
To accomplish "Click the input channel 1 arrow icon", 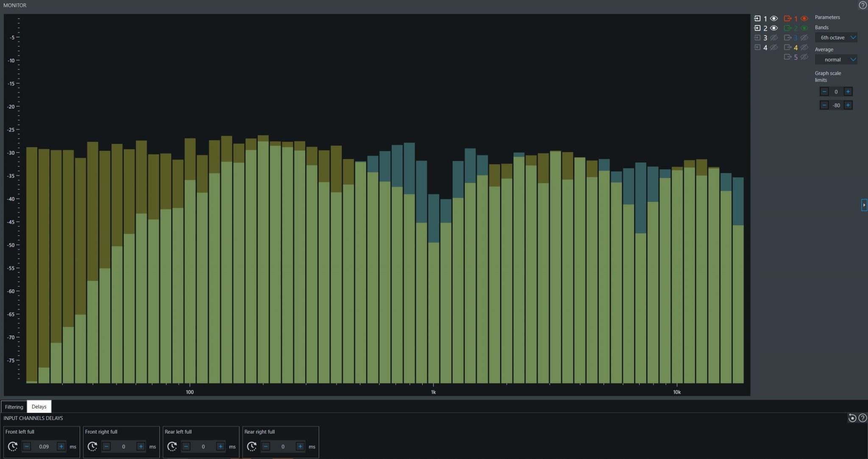I will tap(757, 18).
